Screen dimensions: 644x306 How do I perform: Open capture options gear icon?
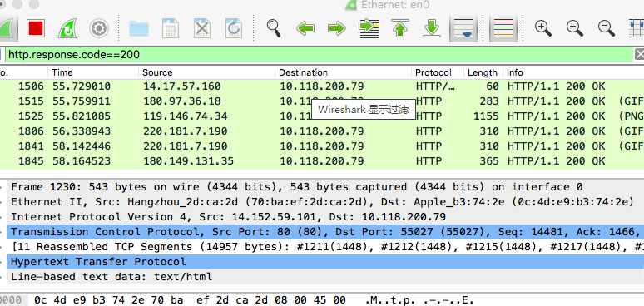pyautogui.click(x=98, y=29)
